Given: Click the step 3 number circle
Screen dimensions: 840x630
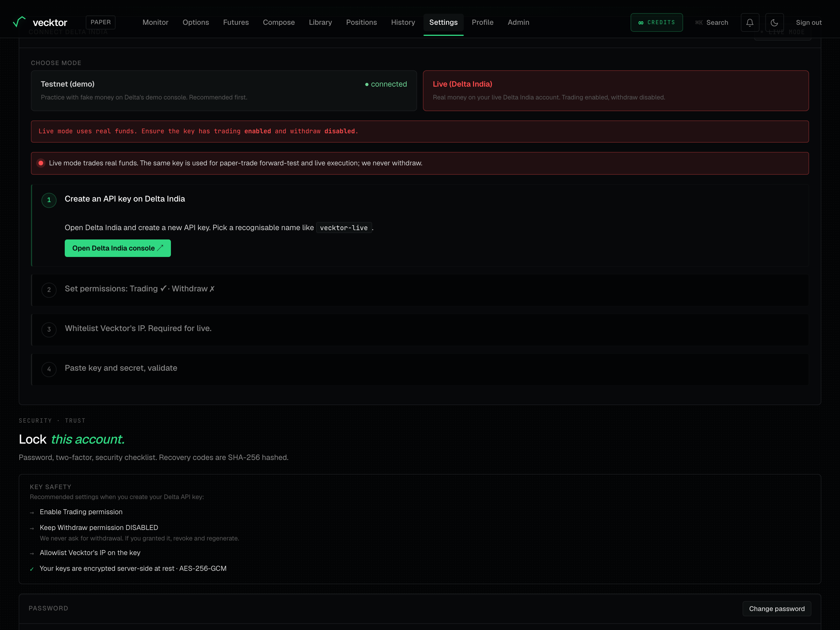Looking at the screenshot, I should point(49,330).
